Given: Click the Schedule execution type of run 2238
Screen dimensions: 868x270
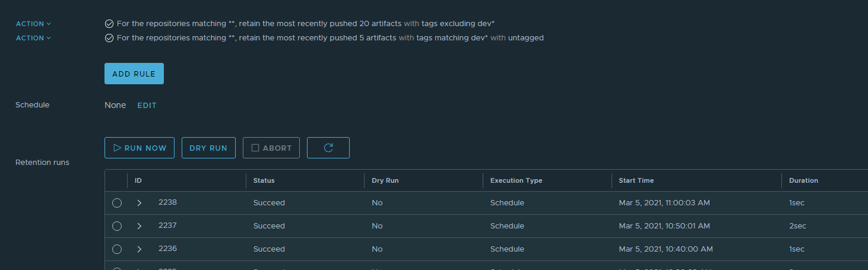Looking at the screenshot, I should (507, 203).
